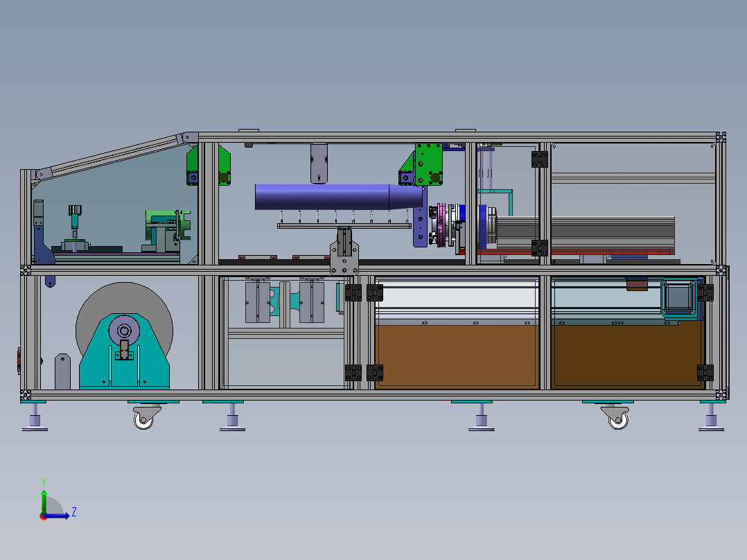
Task: Select the red base plate under rail
Action: coord(575,252)
